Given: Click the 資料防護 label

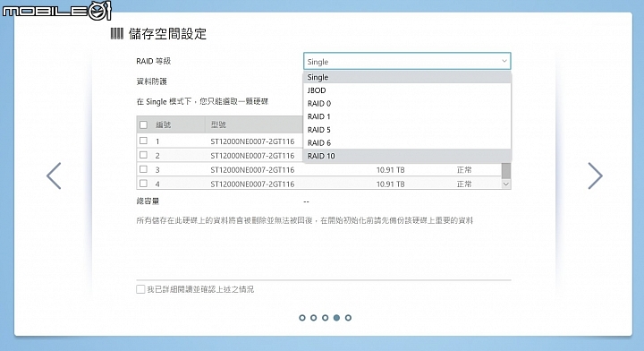Looking at the screenshot, I should 151,81.
